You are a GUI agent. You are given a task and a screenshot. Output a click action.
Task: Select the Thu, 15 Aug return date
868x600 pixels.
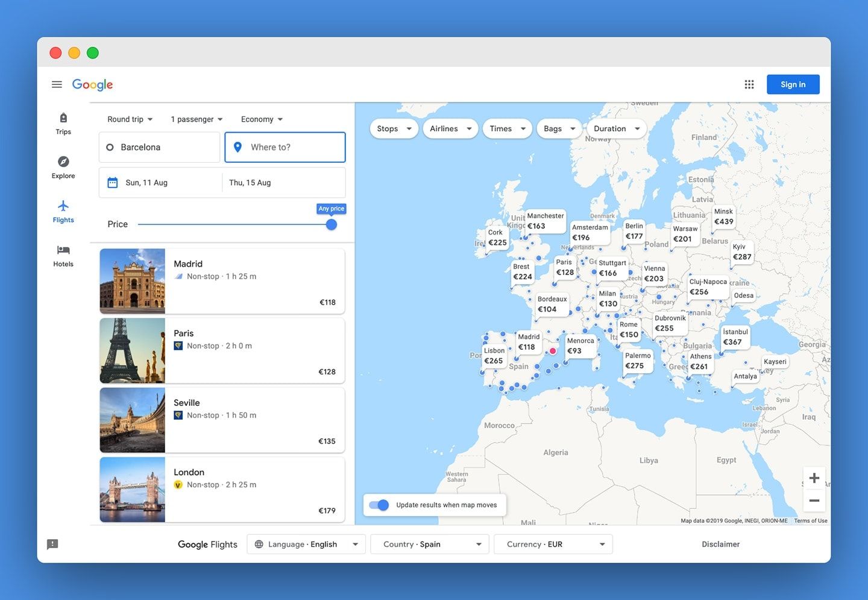(x=250, y=183)
